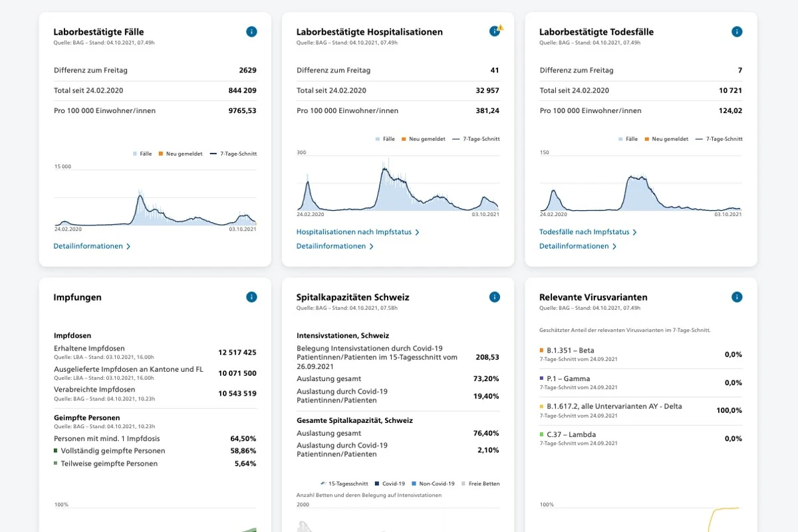Click chevron beside Todesfälle nach Impfstatus
Image resolution: width=798 pixels, height=532 pixels.
click(x=634, y=233)
